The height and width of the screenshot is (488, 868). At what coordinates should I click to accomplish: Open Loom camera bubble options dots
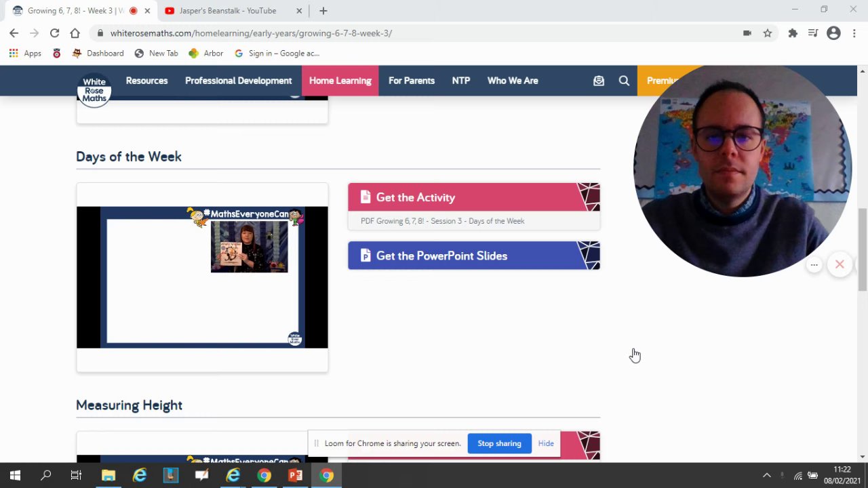814,265
